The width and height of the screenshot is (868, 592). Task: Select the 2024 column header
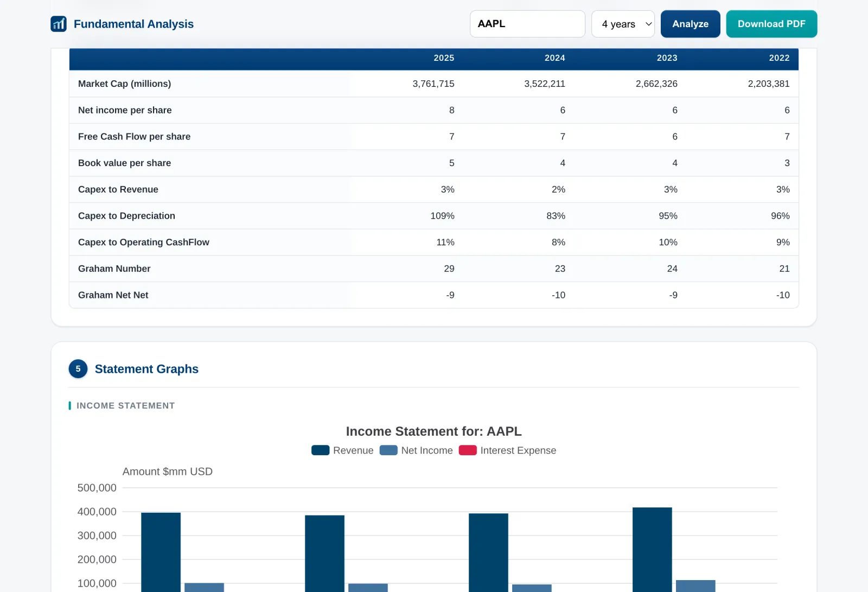[x=554, y=58]
